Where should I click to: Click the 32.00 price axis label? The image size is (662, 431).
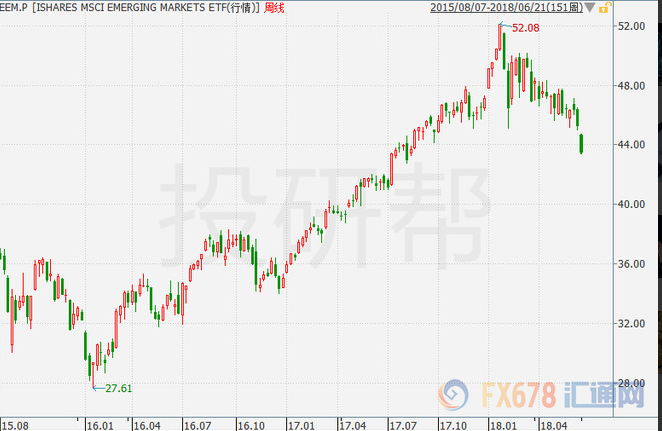click(632, 323)
